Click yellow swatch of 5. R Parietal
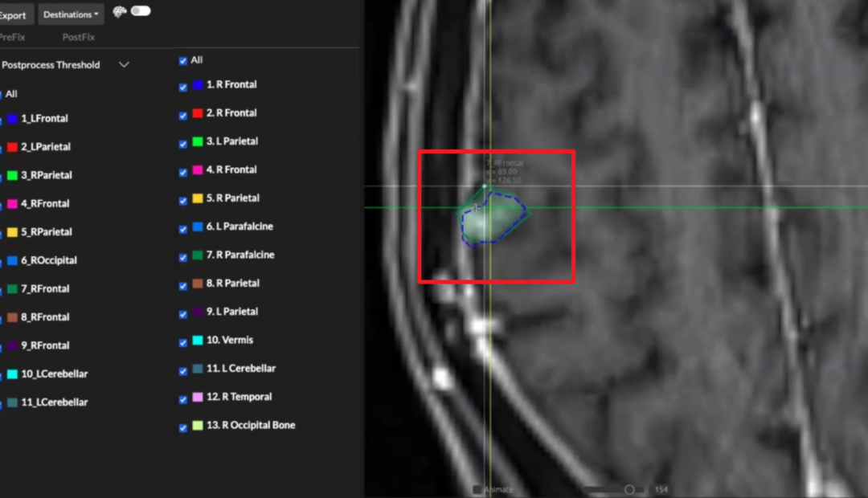Image resolution: width=868 pixels, height=498 pixels. 198,198
